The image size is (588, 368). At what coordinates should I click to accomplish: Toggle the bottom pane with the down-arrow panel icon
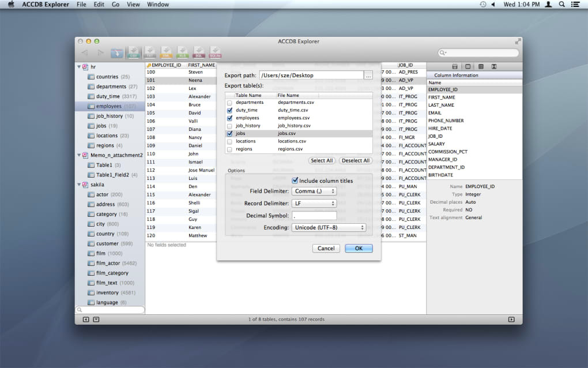pos(96,319)
